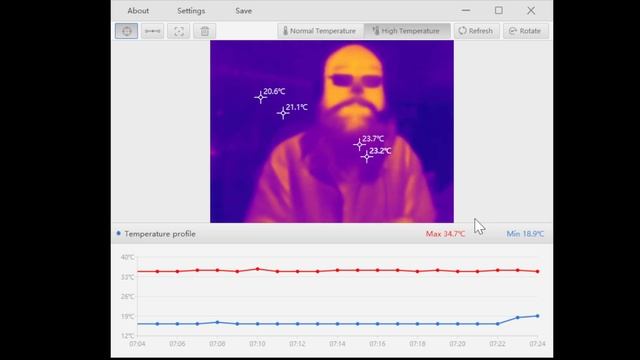Image resolution: width=640 pixels, height=360 pixels.
Task: Click the red max data point at 07:10
Action: click(258, 269)
